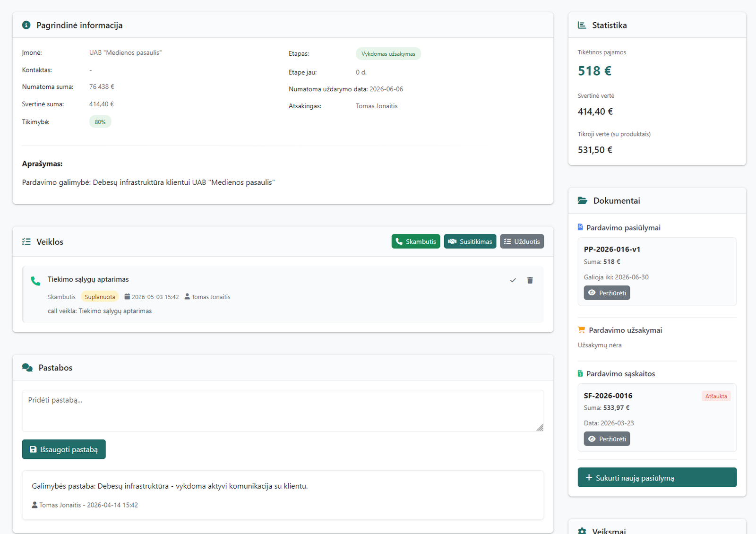Click the Dokumentai folder icon

583,201
